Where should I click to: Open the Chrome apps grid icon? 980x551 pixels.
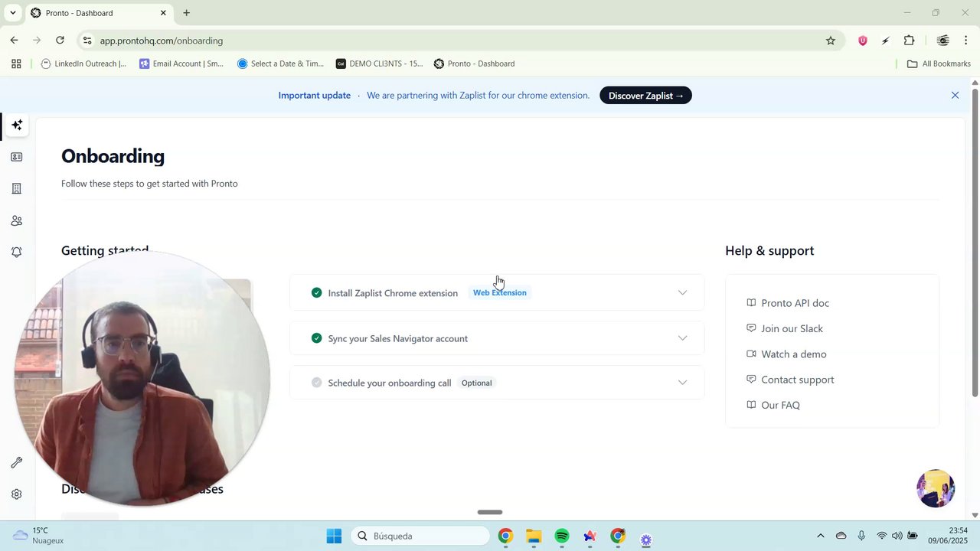16,64
